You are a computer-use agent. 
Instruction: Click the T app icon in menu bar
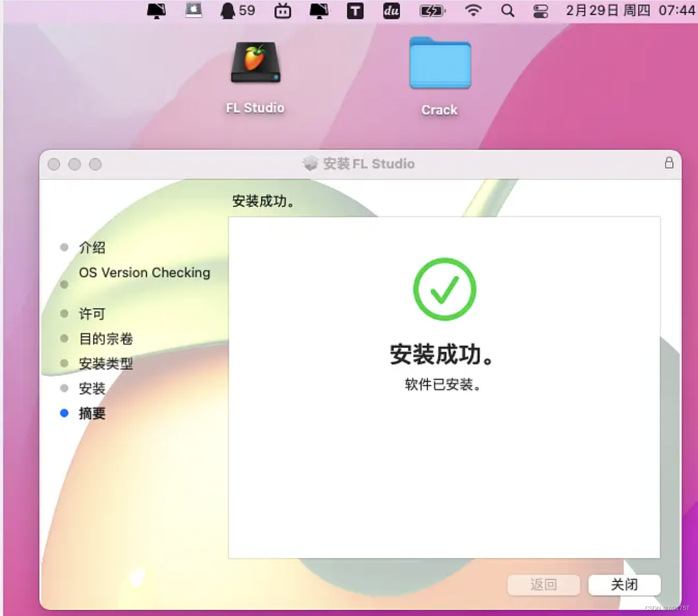tap(355, 11)
